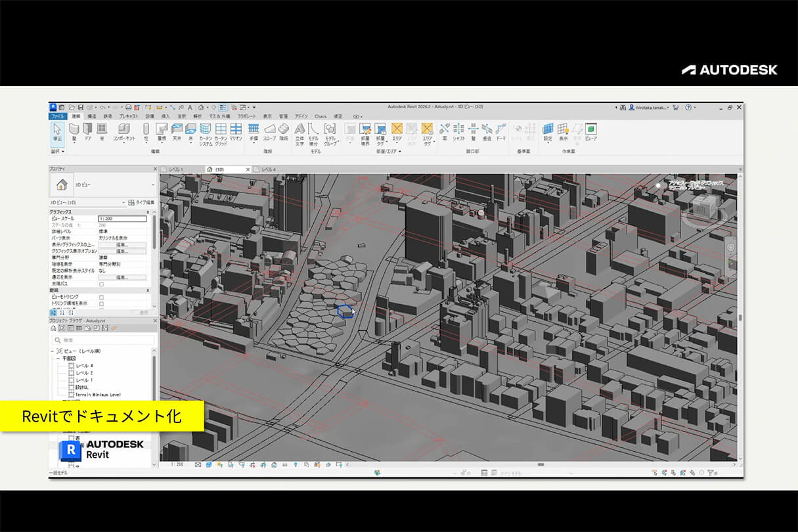Screen dimensions: 798x532
Task: Choose the シャフト (Shaft) opening tool
Action: [458, 131]
